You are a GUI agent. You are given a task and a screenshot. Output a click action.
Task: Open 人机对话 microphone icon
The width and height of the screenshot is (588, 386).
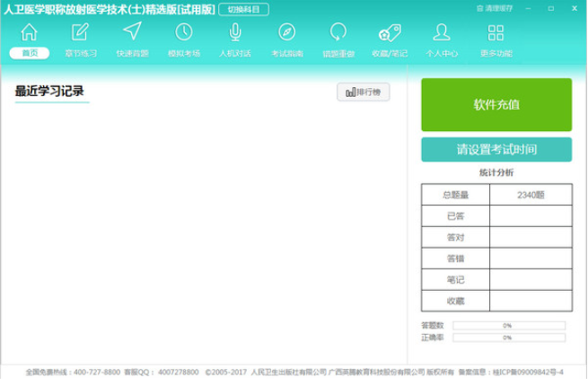click(235, 32)
